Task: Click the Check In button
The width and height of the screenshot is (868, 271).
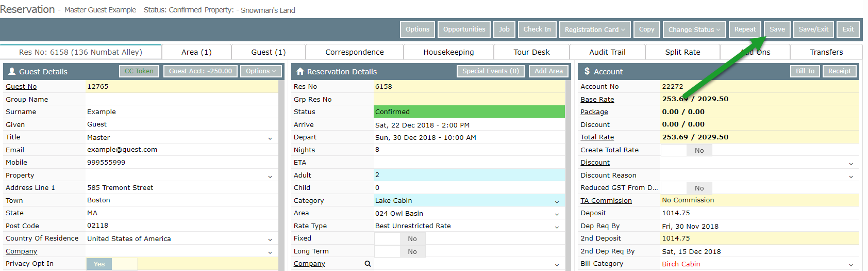Action: 537,29
